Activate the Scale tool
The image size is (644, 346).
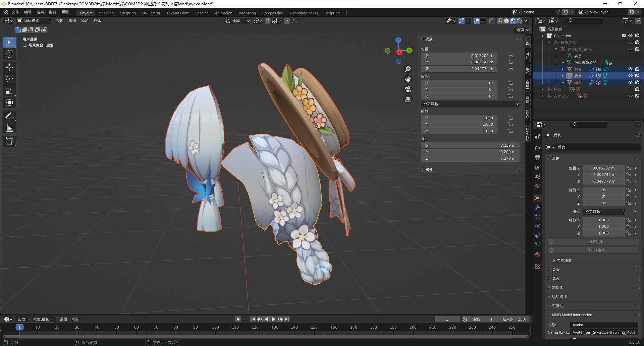pyautogui.click(x=9, y=91)
